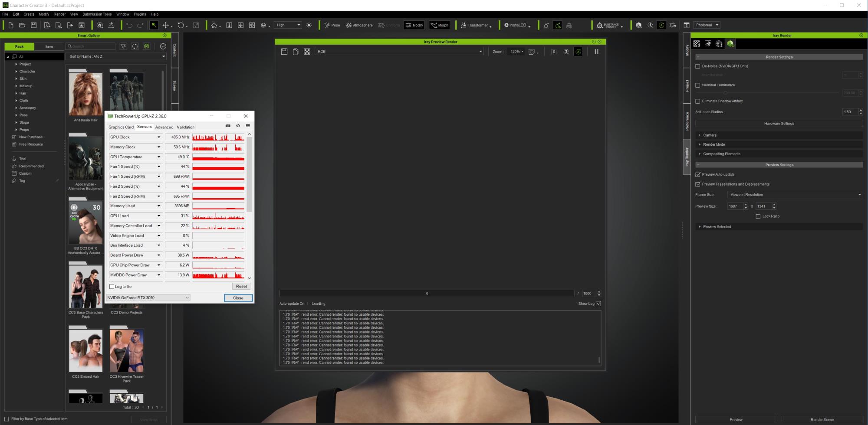Enable De-Noise (NVIDIA GPU Only) checkbox
This screenshot has width=868, height=425.
coord(698,66)
